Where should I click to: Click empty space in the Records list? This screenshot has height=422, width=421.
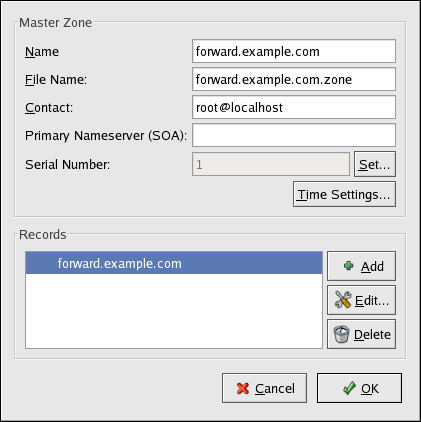[174, 311]
